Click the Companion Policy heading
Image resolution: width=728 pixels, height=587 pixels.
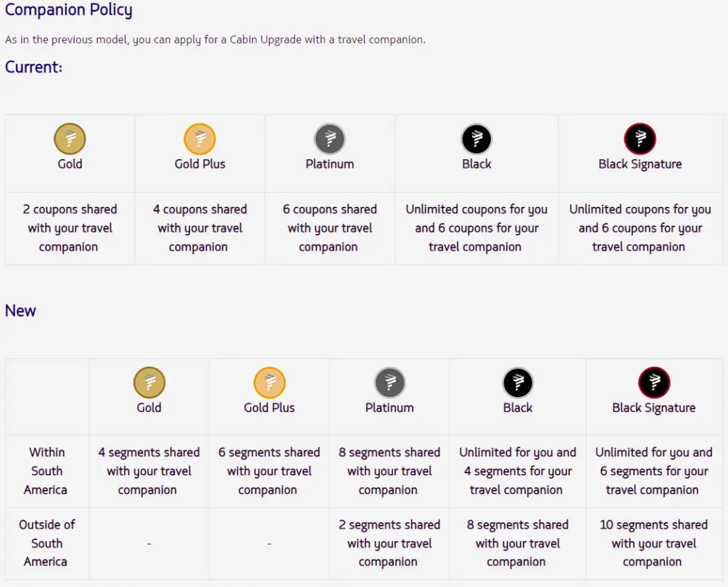pos(69,11)
